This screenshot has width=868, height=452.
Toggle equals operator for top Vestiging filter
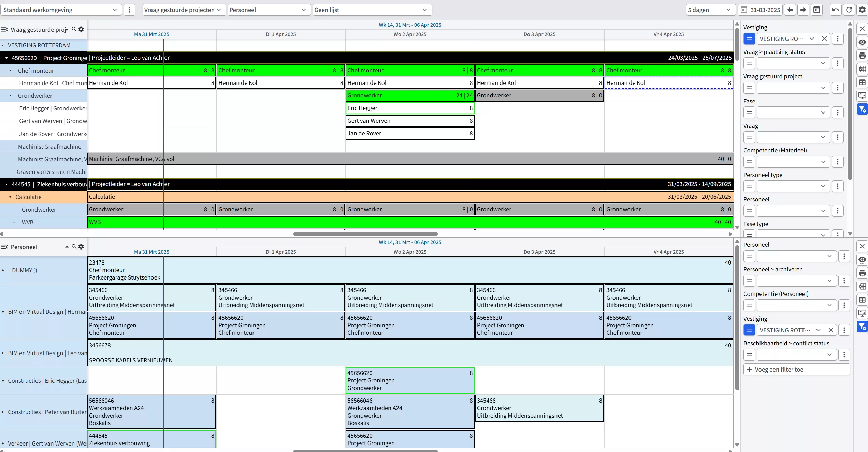tap(749, 39)
